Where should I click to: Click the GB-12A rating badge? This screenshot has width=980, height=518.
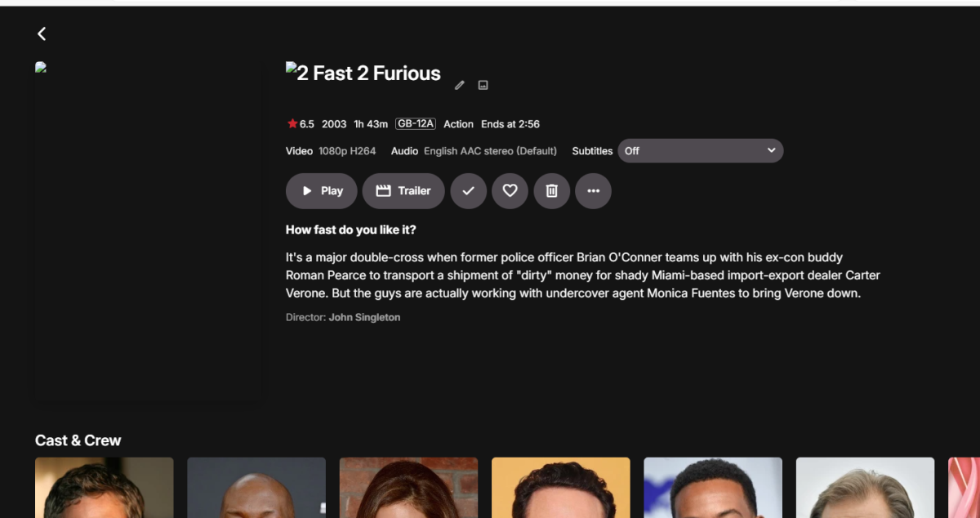[415, 124]
